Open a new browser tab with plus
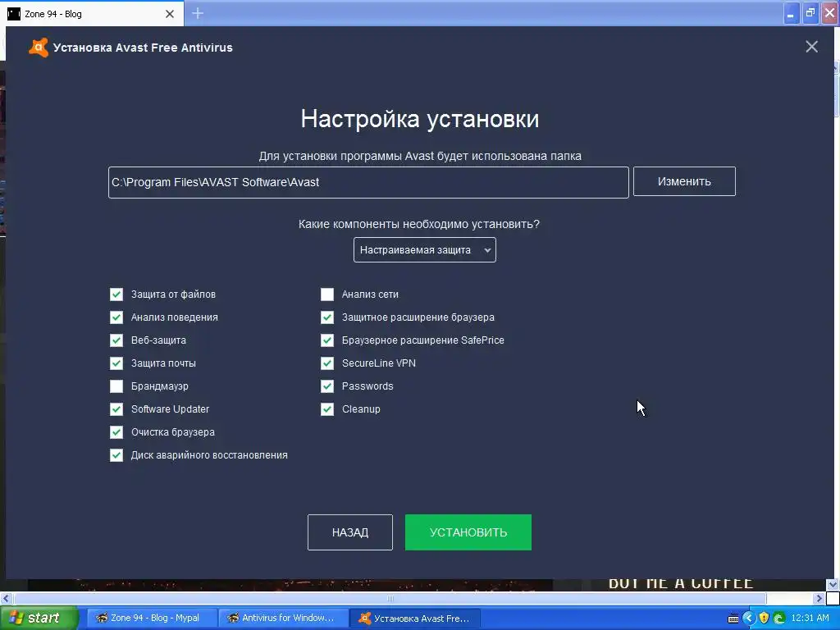Image resolution: width=840 pixels, height=630 pixels. tap(198, 13)
